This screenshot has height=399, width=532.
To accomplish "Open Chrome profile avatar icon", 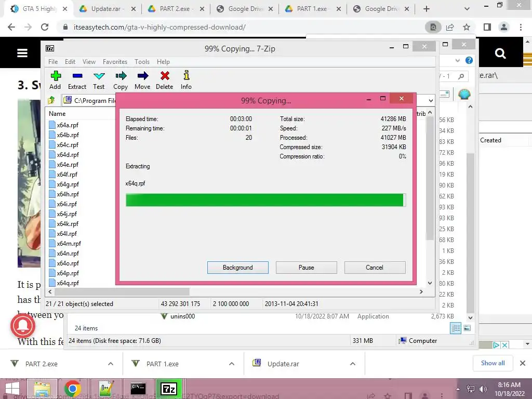I will click(504, 27).
